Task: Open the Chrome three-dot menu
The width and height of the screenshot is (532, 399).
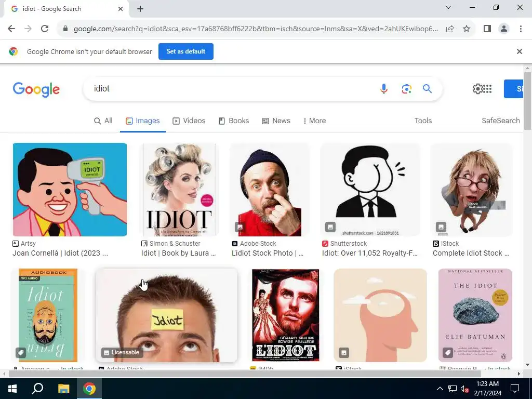Action: pos(521,29)
